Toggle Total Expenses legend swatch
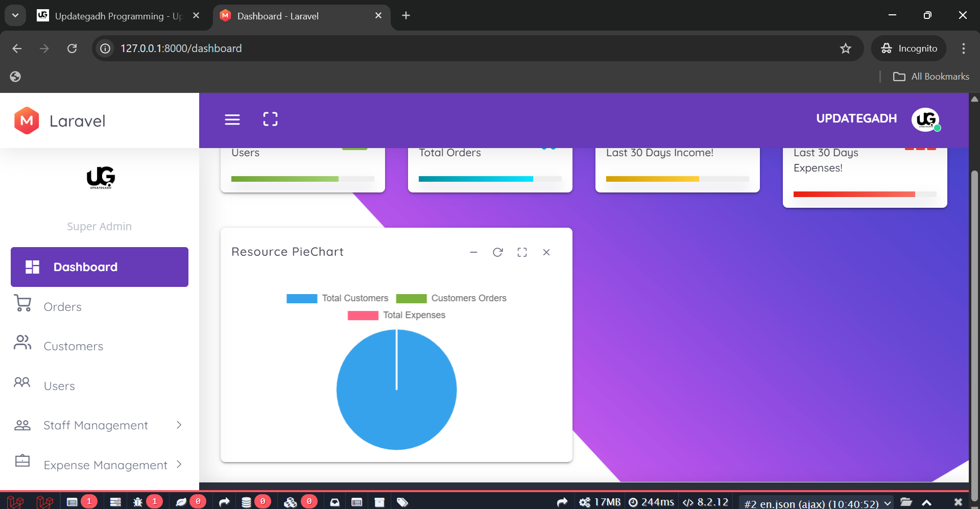 pyautogui.click(x=363, y=315)
